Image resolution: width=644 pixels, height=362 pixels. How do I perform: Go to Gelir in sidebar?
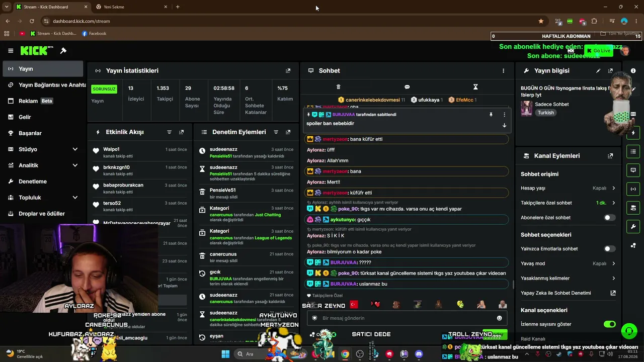(x=42, y=117)
